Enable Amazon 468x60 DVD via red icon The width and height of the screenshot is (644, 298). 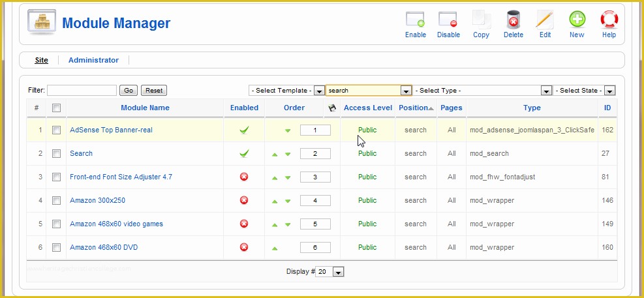244,247
